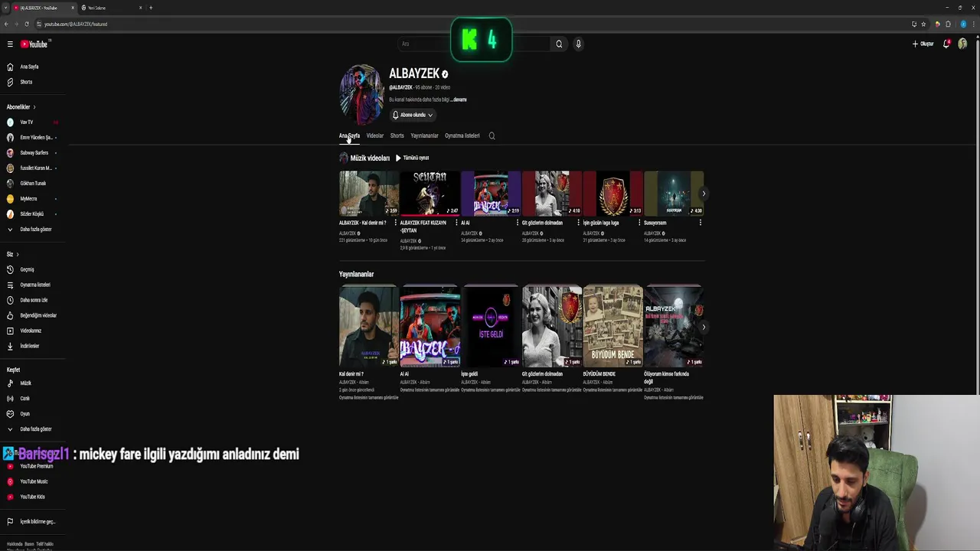
Task: Switch to the channel Shorts tab
Action: [397, 135]
